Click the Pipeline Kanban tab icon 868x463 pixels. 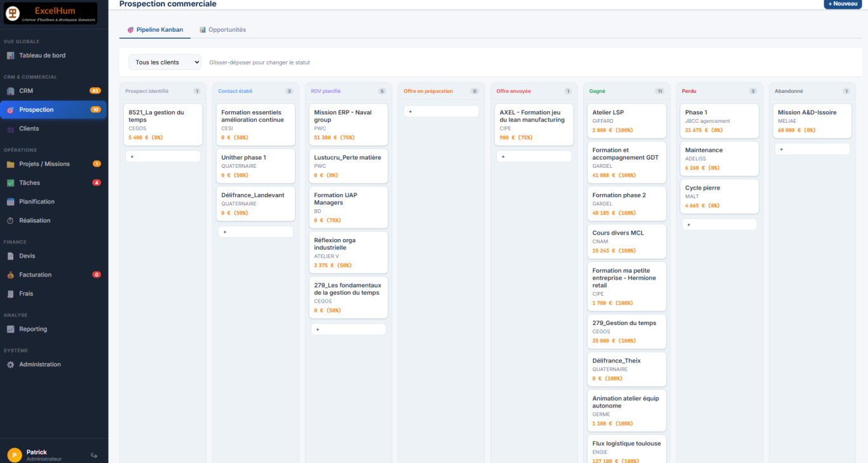pyautogui.click(x=130, y=30)
